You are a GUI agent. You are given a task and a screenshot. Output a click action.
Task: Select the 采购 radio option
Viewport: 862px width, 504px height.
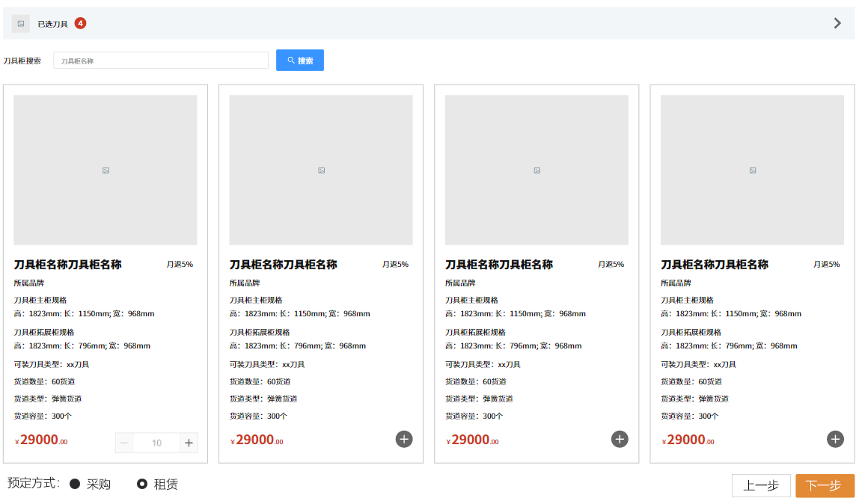point(75,484)
